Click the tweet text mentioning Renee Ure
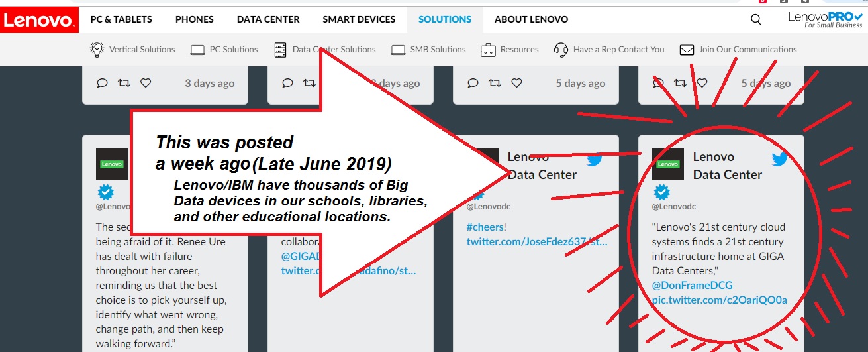 point(161,286)
